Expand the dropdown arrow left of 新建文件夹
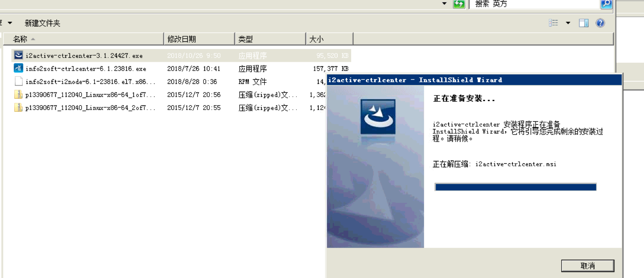This screenshot has width=644, height=278. pos(10,23)
